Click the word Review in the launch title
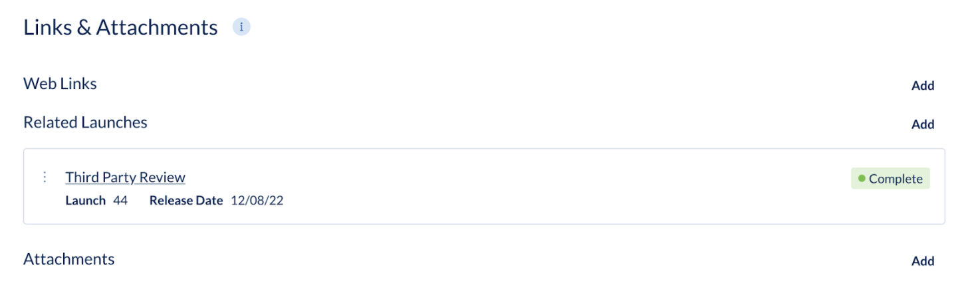The height and width of the screenshot is (303, 980). tap(163, 177)
